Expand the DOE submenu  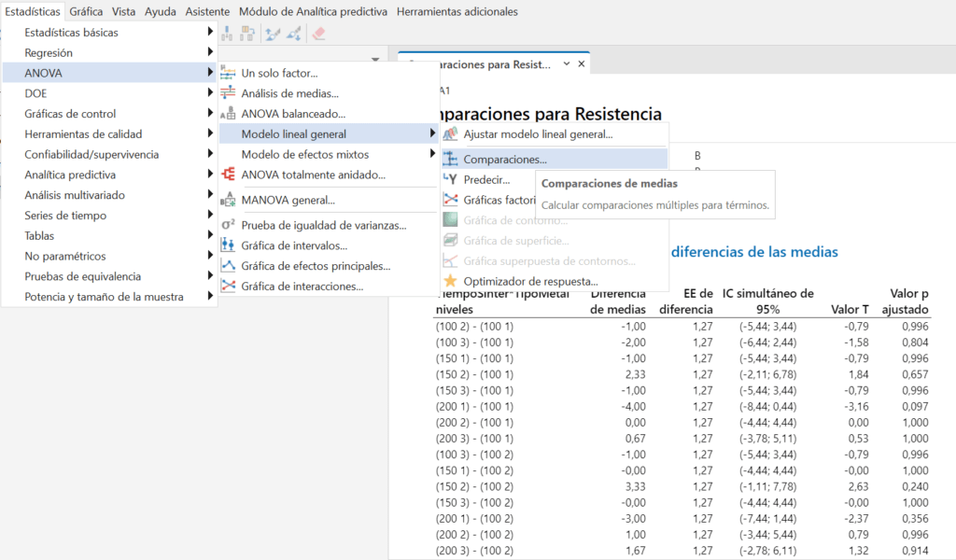tap(93, 93)
